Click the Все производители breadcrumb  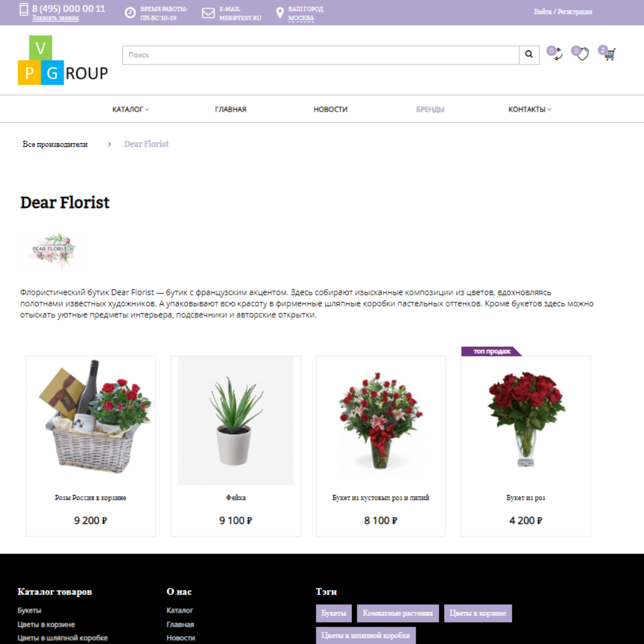point(55,144)
